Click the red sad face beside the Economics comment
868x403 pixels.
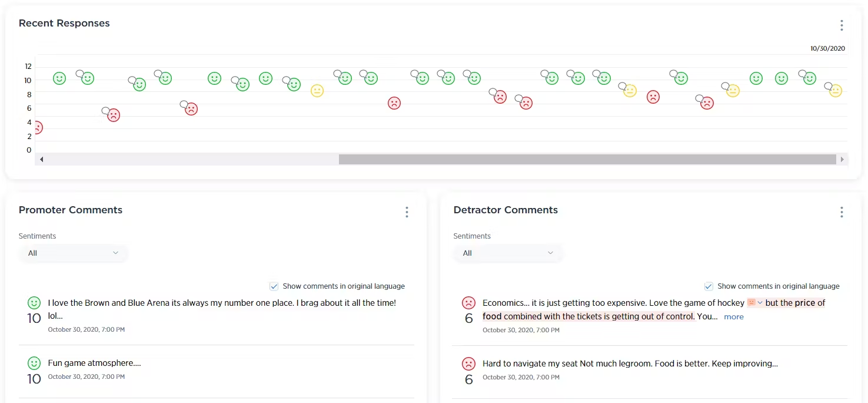pos(468,303)
